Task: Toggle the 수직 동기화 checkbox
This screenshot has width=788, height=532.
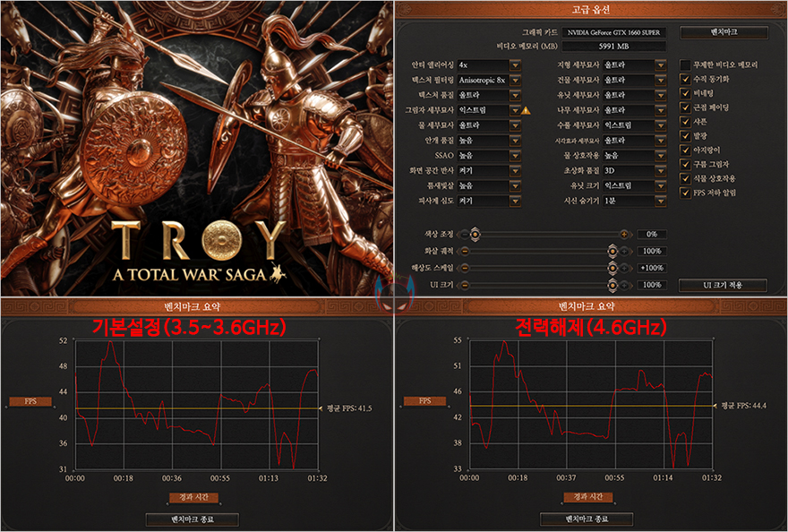Action: coord(685,79)
